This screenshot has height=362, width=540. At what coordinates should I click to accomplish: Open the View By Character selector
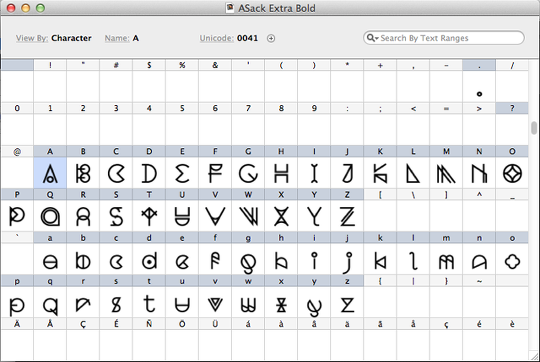tap(54, 38)
